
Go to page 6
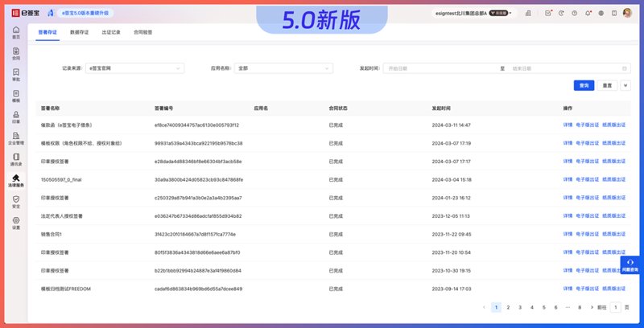555,307
